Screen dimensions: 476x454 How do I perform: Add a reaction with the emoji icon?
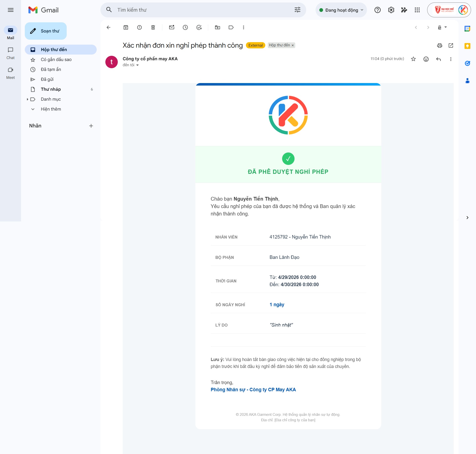[x=426, y=59]
